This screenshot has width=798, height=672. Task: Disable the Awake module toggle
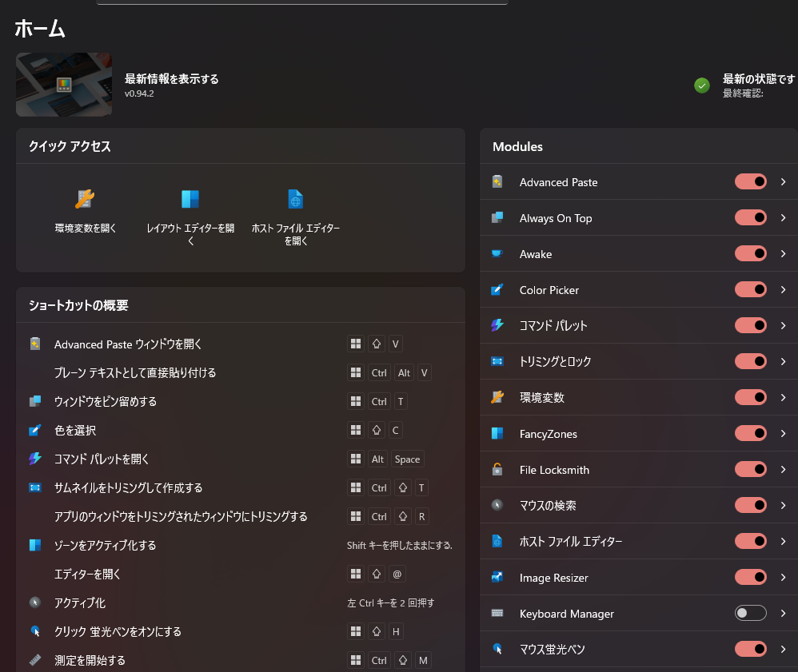tap(750, 254)
